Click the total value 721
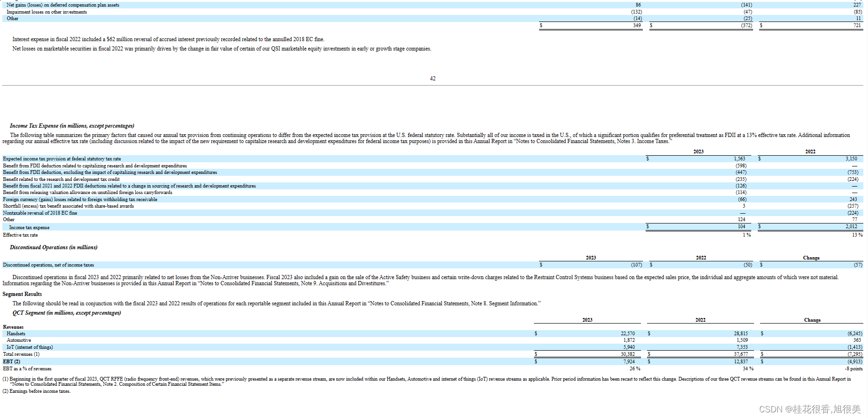Viewport: 868px width, 418px height. point(857,26)
